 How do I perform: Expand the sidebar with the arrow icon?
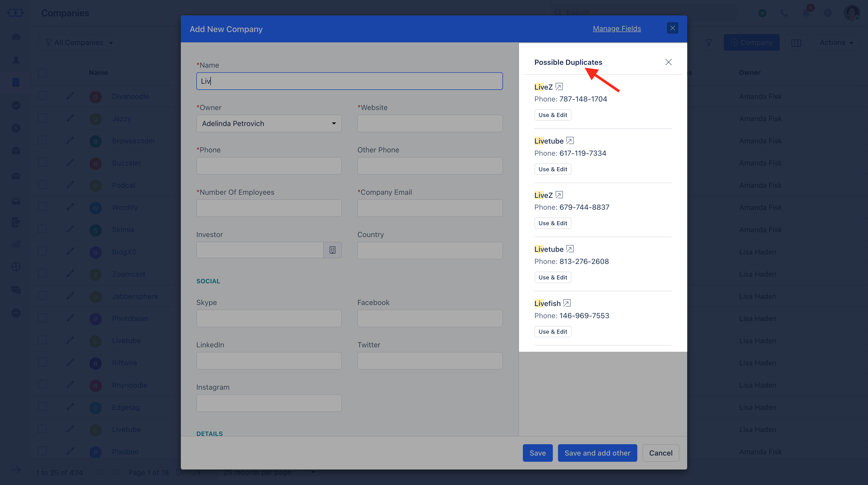click(16, 470)
